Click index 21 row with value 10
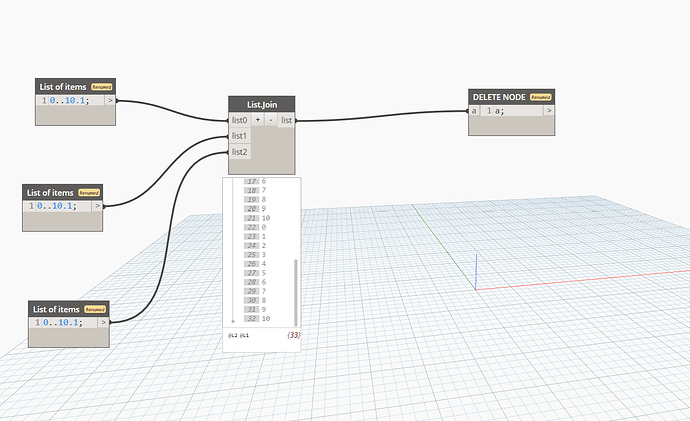This screenshot has height=421, width=690. tap(257, 218)
